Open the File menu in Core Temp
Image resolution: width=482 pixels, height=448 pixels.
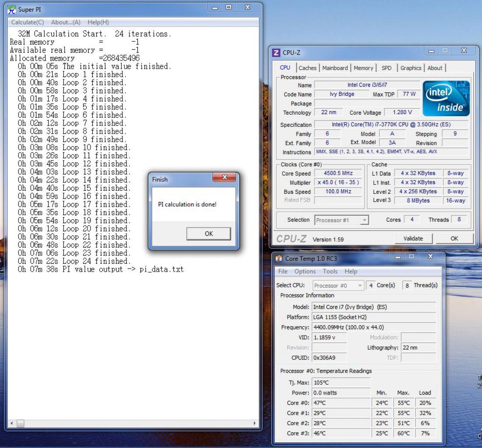[283, 272]
